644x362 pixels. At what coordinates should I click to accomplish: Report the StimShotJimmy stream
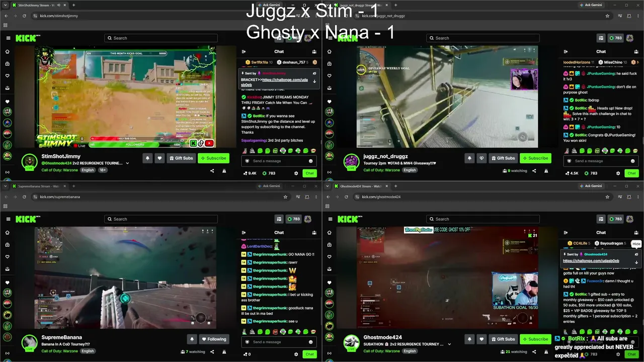point(224,171)
